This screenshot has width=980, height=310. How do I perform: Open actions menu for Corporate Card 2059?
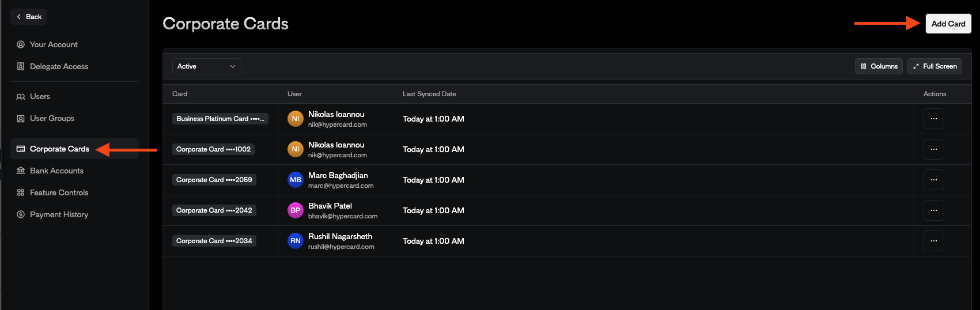pos(933,180)
